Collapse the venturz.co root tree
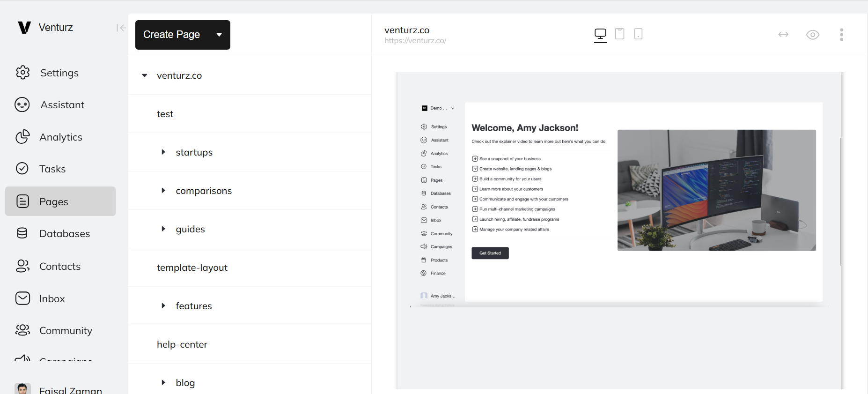868x394 pixels. [145, 75]
